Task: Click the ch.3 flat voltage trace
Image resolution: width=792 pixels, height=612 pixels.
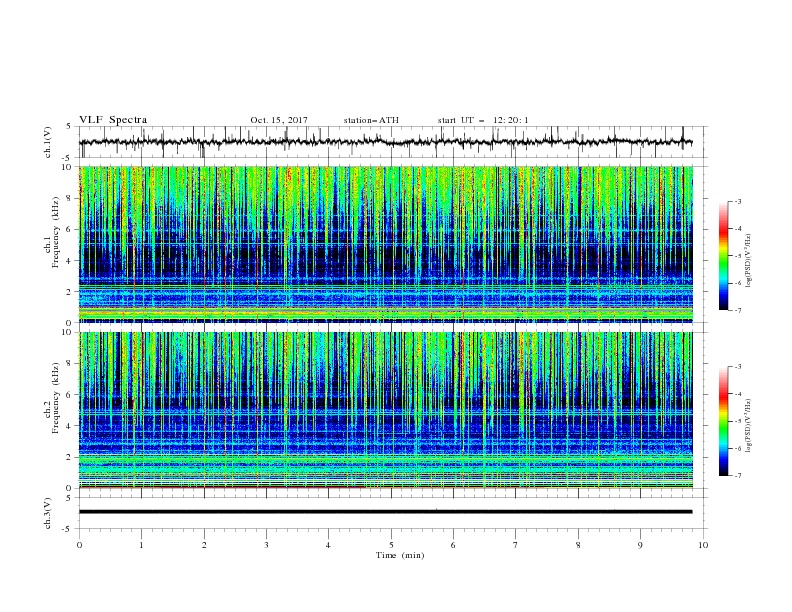Action: click(386, 512)
